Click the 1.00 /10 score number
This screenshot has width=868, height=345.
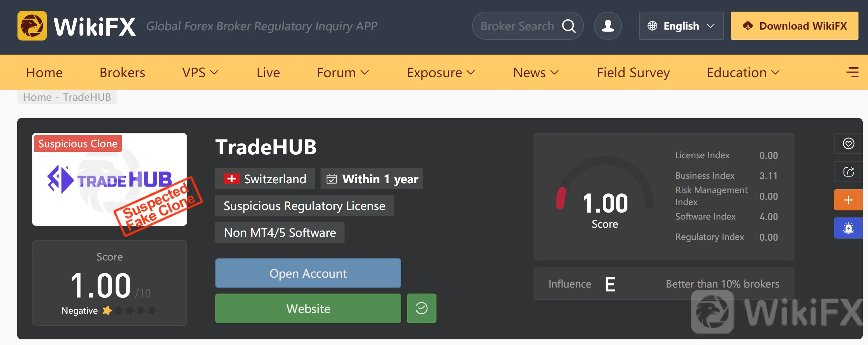tap(110, 285)
